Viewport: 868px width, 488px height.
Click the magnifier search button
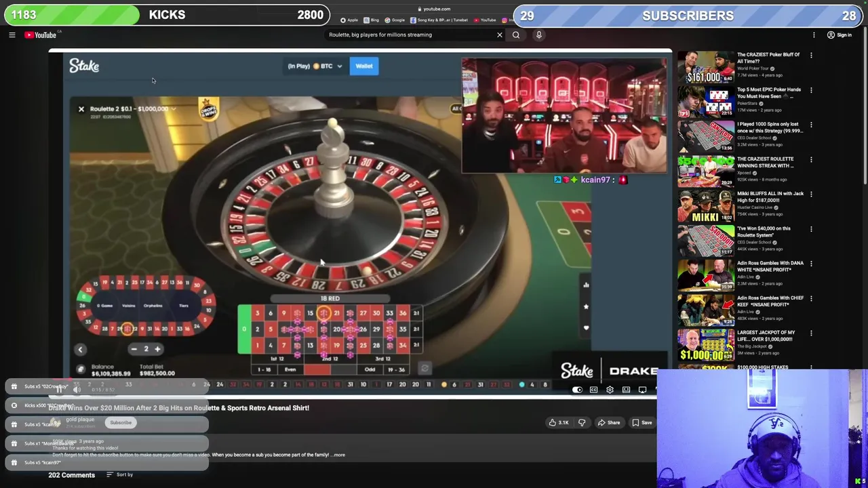(x=516, y=35)
